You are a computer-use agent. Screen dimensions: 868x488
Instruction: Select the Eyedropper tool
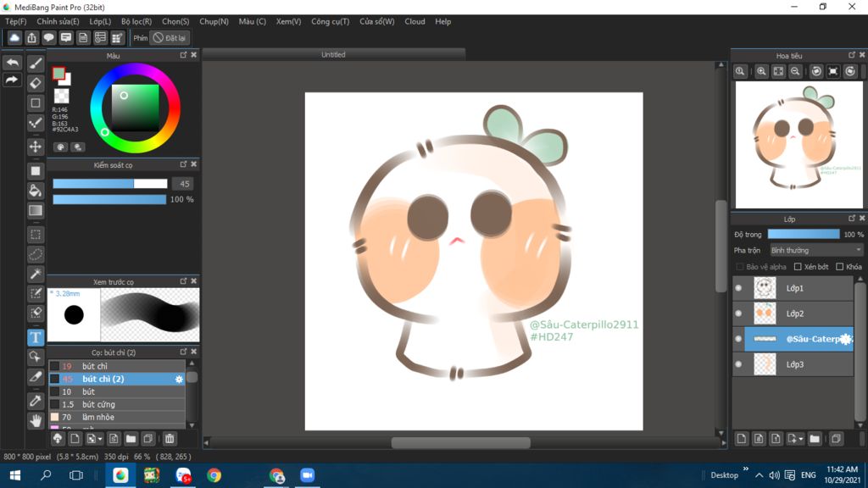tap(36, 401)
